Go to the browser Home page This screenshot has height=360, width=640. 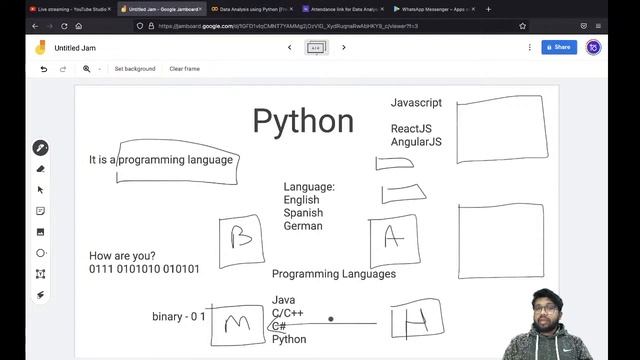point(79,26)
